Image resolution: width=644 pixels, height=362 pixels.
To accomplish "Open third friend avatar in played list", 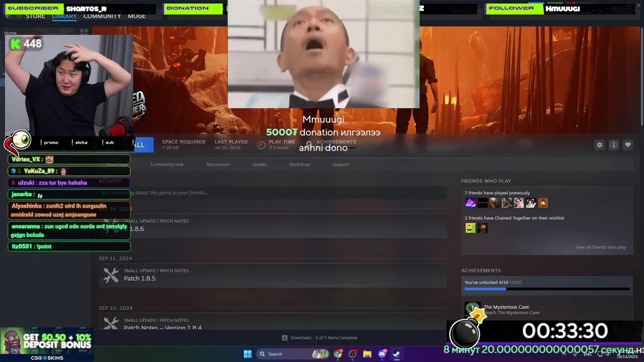I will pos(495,203).
